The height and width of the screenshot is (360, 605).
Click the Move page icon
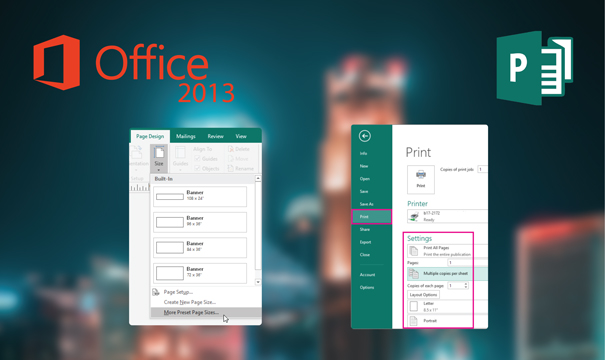(231, 159)
